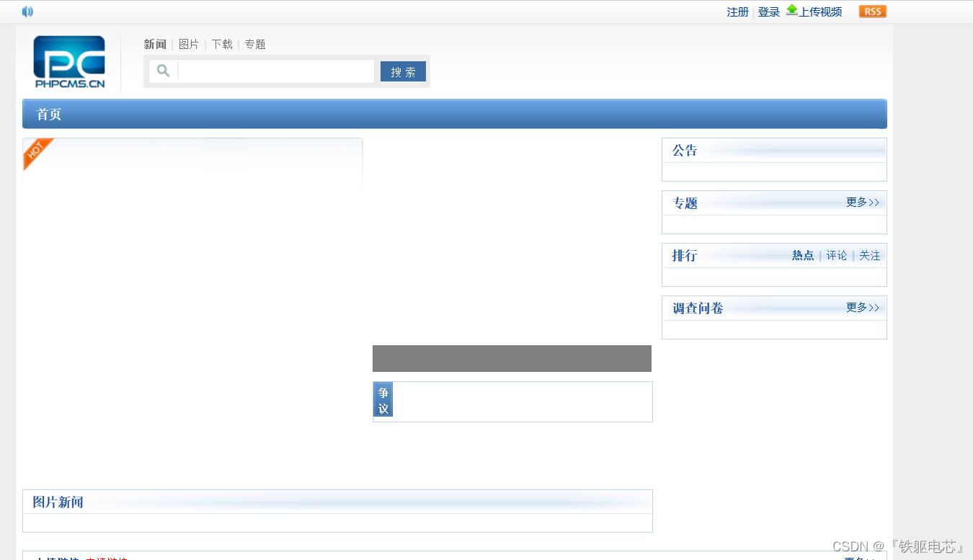Switch ranking to 热点

(x=803, y=255)
